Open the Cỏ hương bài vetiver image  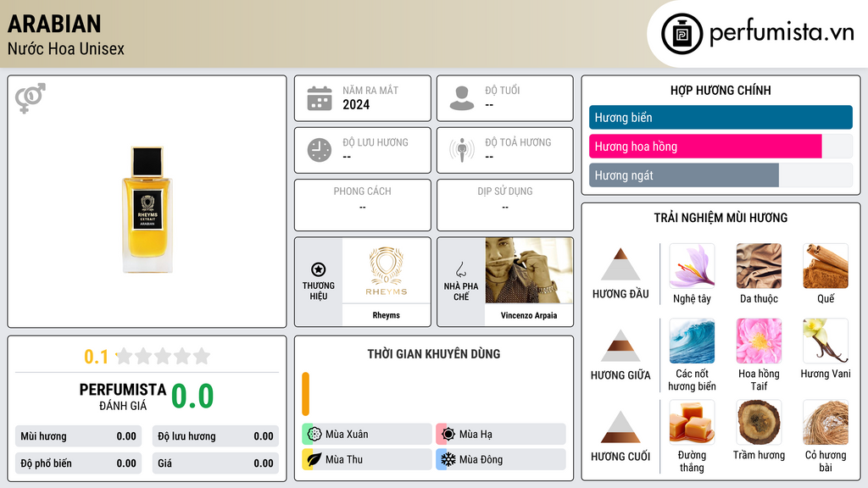[826, 423]
